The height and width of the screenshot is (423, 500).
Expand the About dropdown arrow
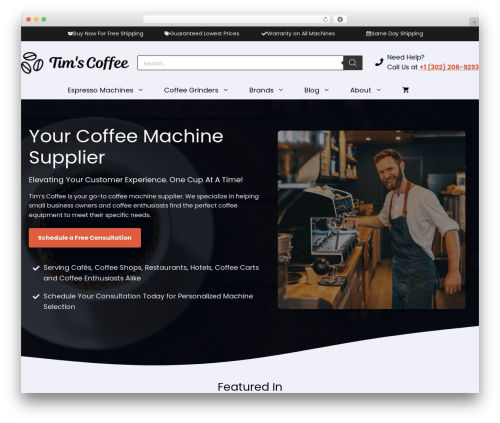[379, 90]
